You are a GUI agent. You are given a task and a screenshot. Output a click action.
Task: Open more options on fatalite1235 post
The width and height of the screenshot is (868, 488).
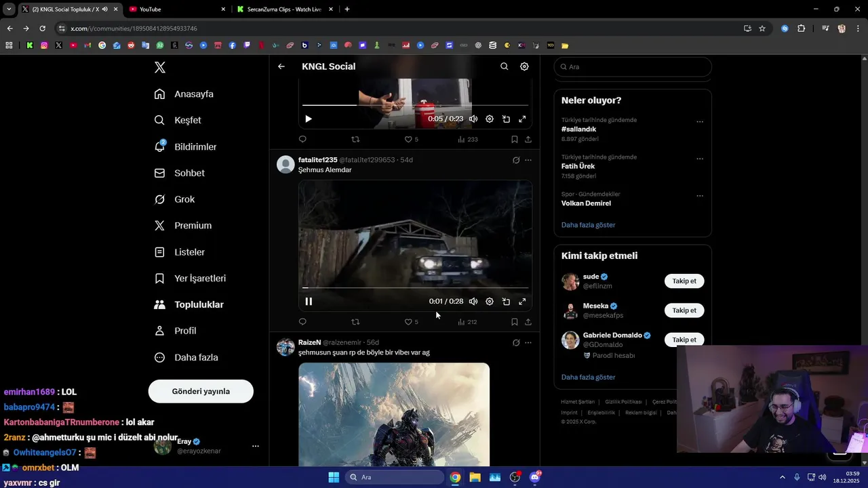point(528,160)
